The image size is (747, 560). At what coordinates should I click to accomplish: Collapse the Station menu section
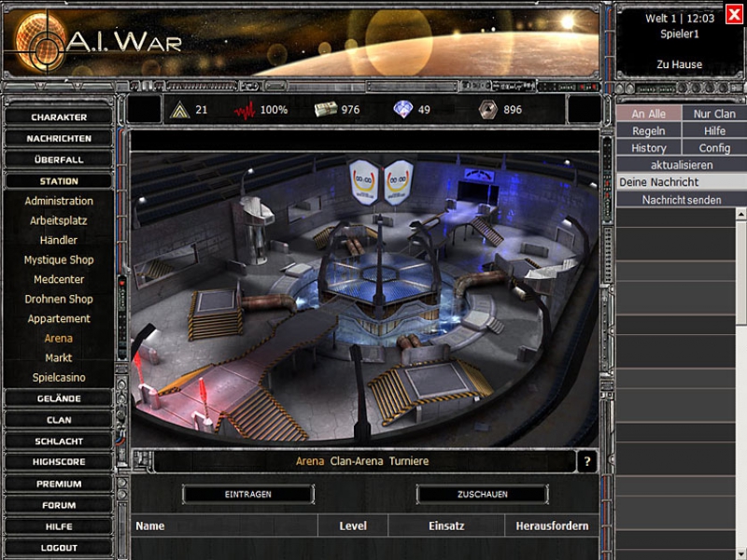(x=59, y=181)
